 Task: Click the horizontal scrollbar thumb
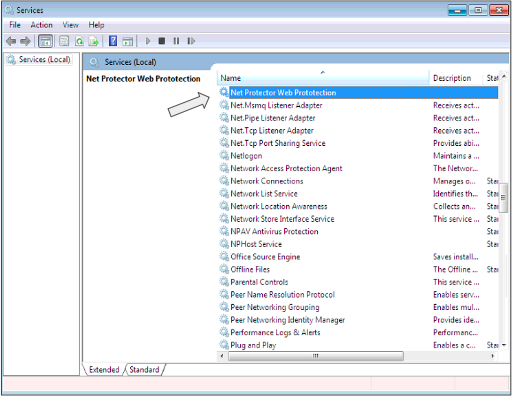pyautogui.click(x=316, y=356)
